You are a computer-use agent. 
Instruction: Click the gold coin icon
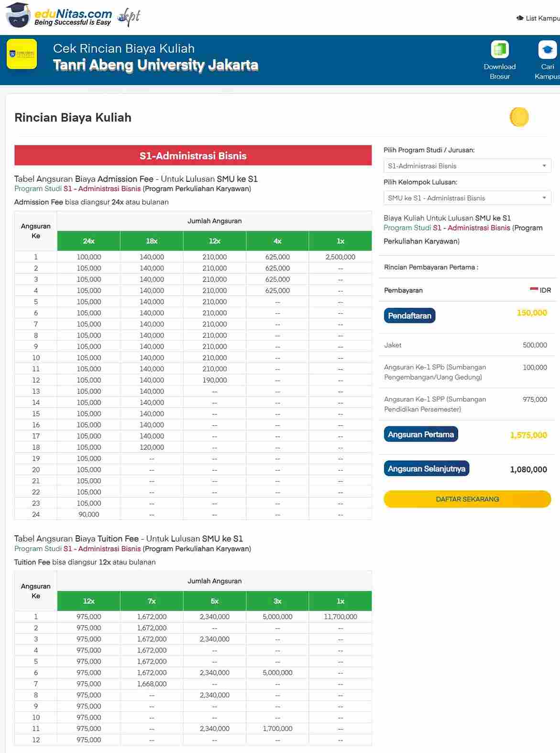point(519,117)
